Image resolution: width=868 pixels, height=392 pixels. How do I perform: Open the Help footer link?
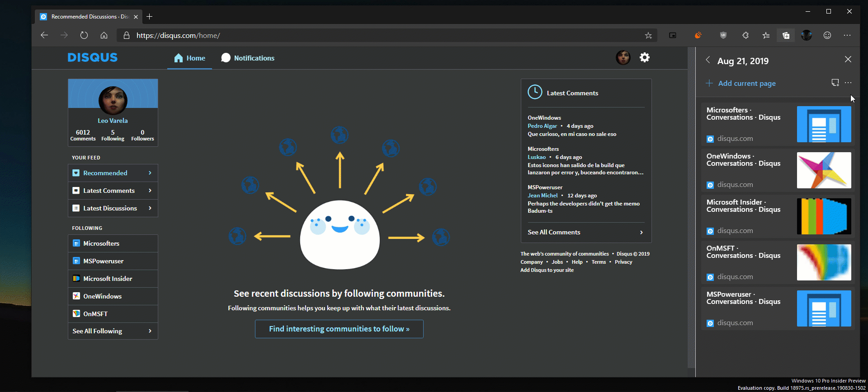coord(577,262)
